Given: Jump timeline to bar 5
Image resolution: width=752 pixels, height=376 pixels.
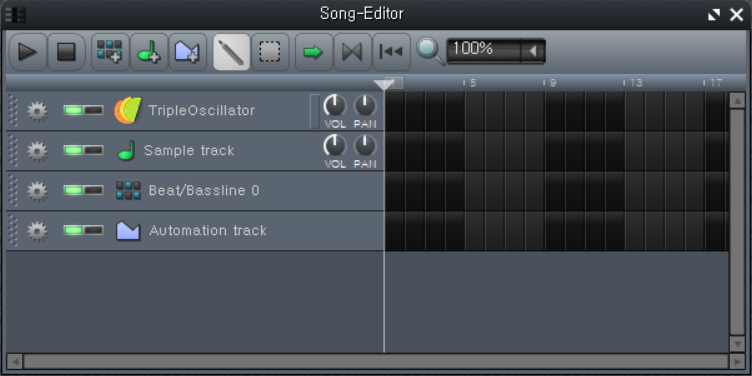Looking at the screenshot, I should coord(472,83).
